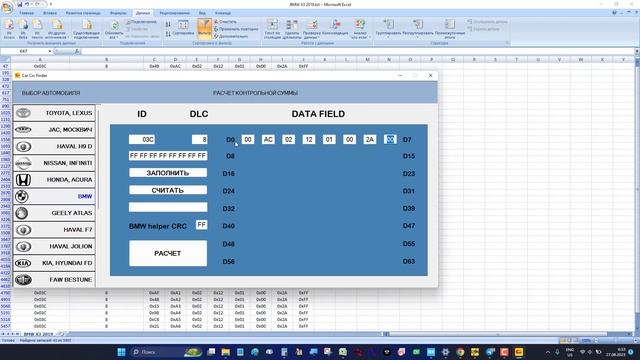This screenshot has width=640, height=360.
Task: Click the FF FF FF fill pattern field
Action: (x=168, y=156)
